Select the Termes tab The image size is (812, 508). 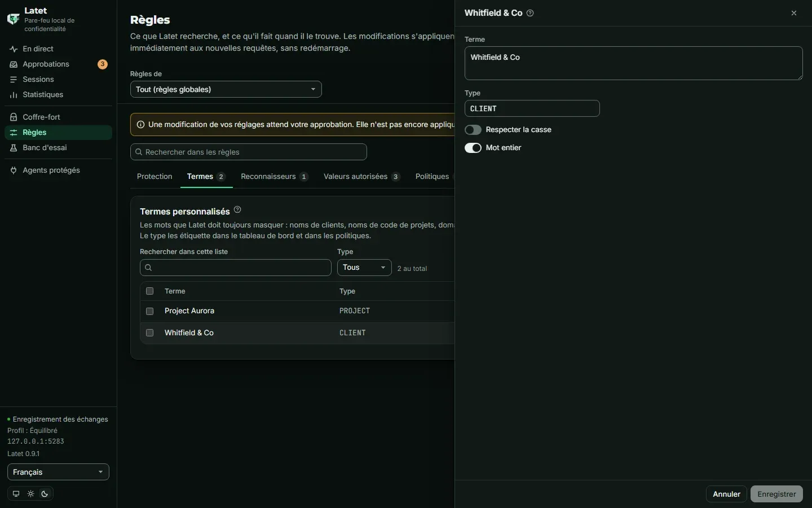[x=206, y=177]
